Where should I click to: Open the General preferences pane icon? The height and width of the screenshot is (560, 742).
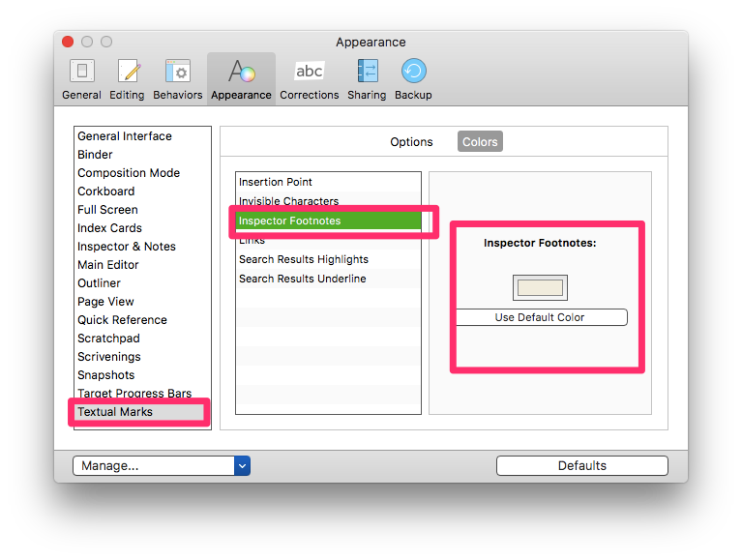click(x=82, y=72)
